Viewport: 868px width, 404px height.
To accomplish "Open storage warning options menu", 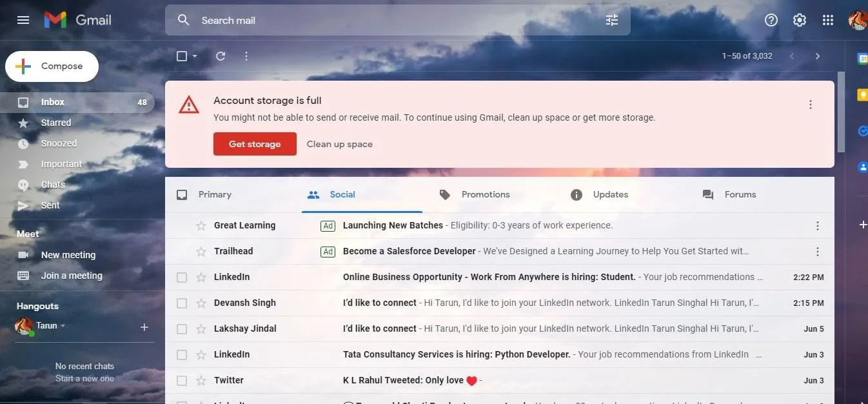I will pyautogui.click(x=811, y=105).
